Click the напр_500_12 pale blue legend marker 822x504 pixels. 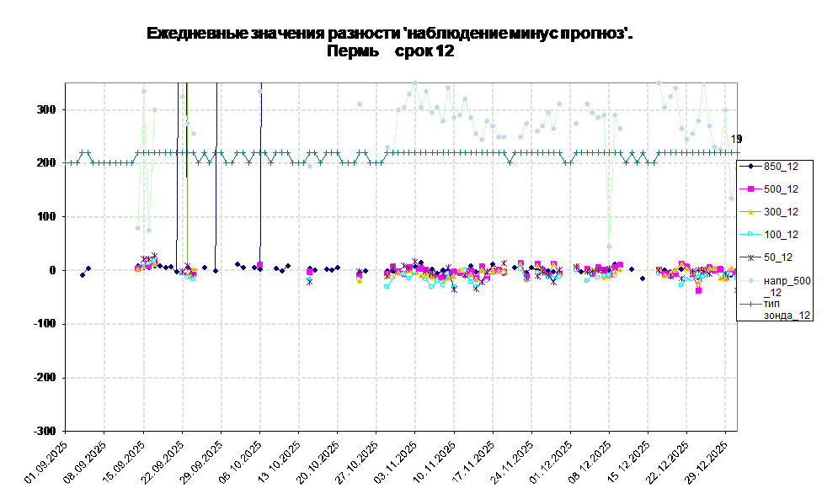pos(750,281)
